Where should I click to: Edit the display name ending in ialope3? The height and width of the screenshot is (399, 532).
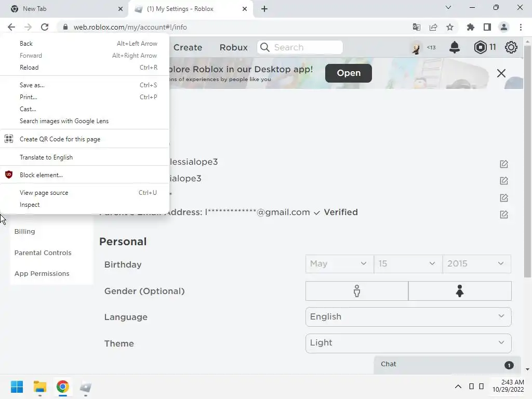point(504,181)
